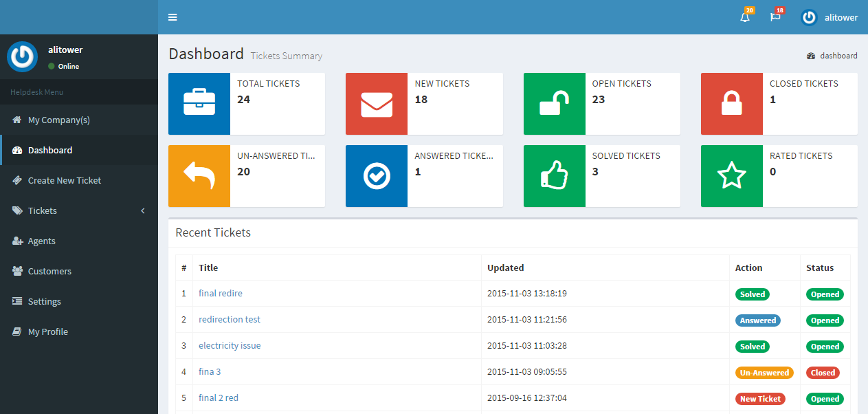Open the bell notifications icon
Viewport: 868px width, 414px height.
pyautogui.click(x=745, y=17)
